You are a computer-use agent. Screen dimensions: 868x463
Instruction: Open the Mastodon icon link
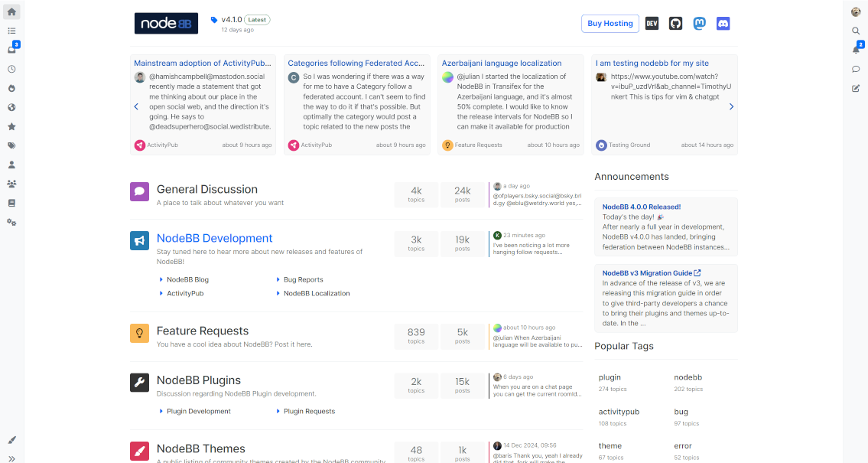coord(699,24)
